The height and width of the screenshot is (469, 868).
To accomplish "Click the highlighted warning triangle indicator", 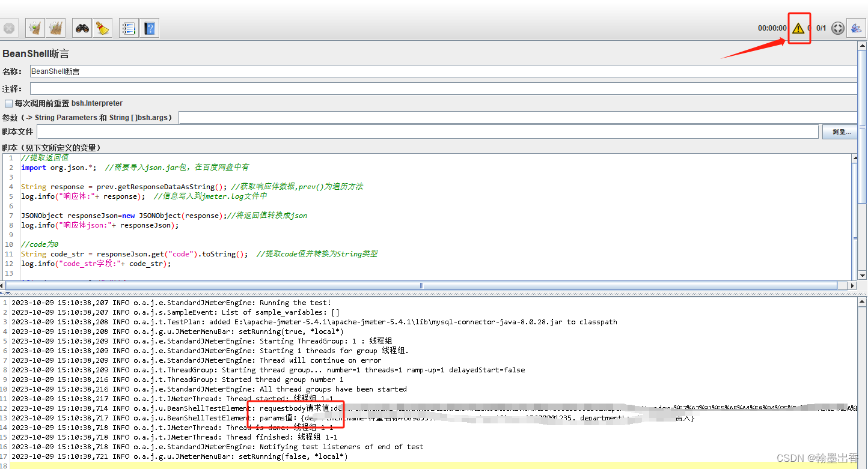I will tap(799, 27).
